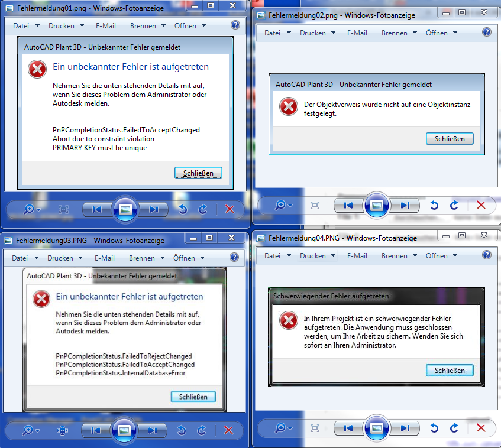
Task: Open help icon in Fehlermeldung04 viewer
Action: [x=487, y=255]
